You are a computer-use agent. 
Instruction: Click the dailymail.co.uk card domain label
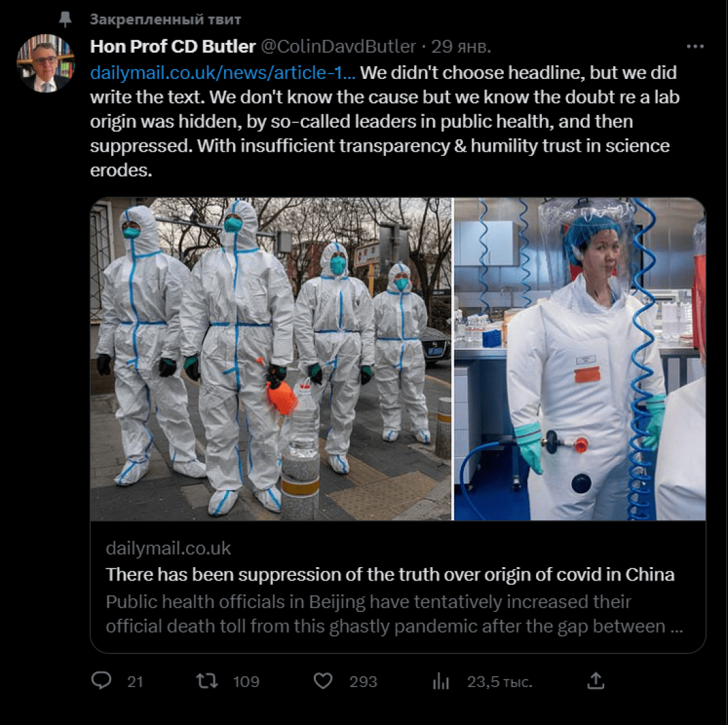pos(168,548)
